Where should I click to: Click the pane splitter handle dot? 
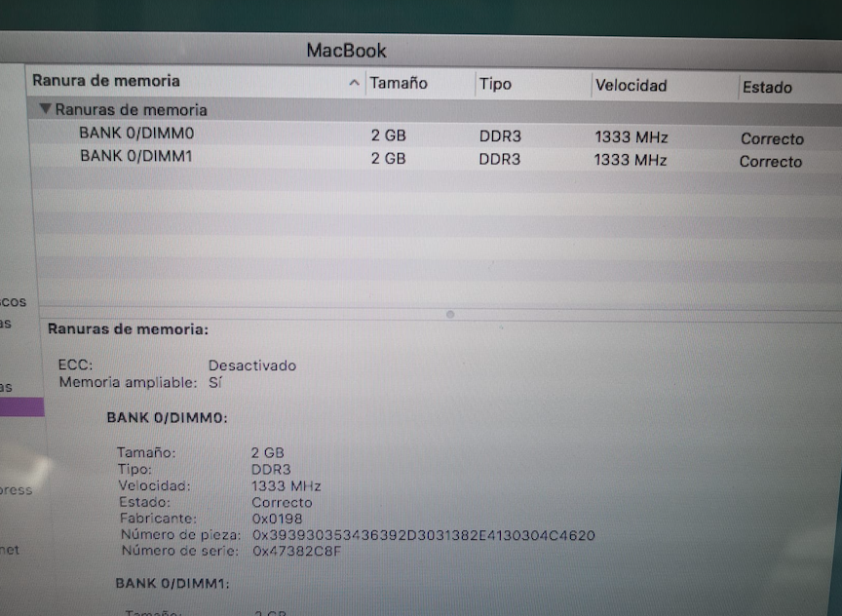(x=450, y=314)
